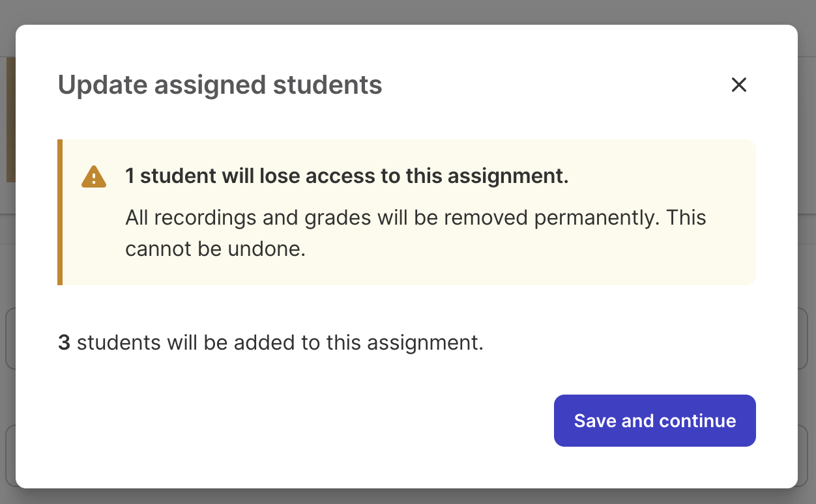Screen dimensions: 816x504
Task: Click the bold '1 student will lose access' text
Action: point(347,176)
